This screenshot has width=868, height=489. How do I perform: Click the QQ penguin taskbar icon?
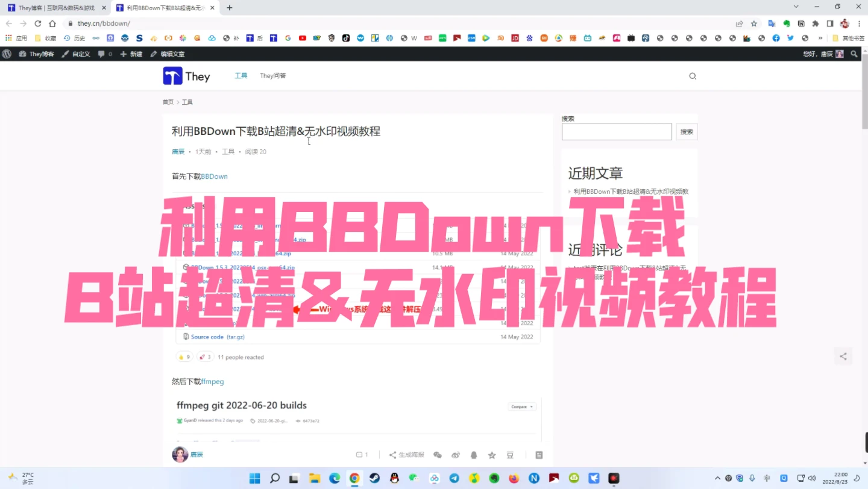[394, 478]
